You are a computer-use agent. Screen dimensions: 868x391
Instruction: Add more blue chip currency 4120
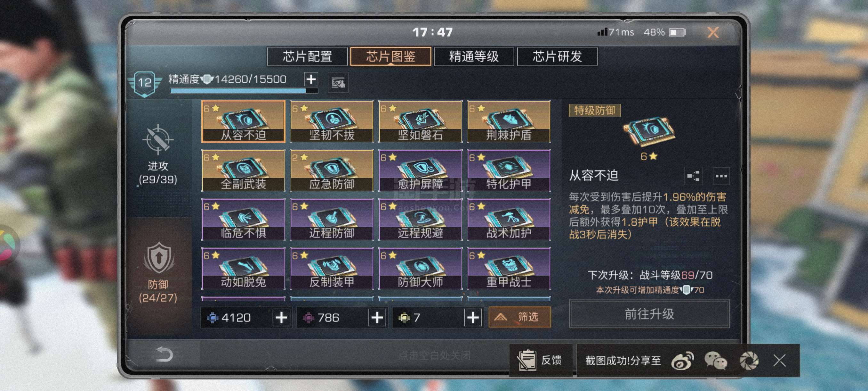(x=282, y=318)
